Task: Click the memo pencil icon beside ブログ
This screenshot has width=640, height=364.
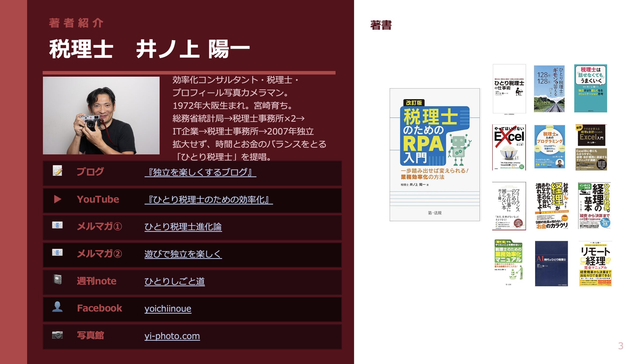Action: 57,171
